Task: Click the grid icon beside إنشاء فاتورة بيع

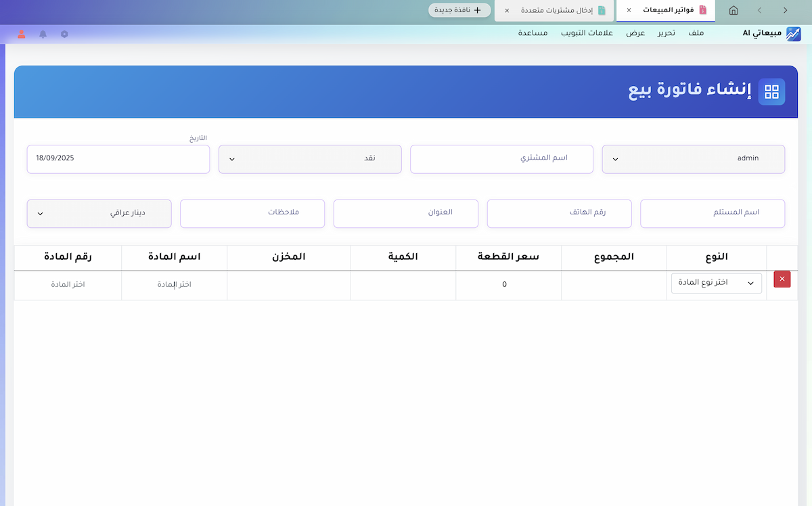Action: 771,92
